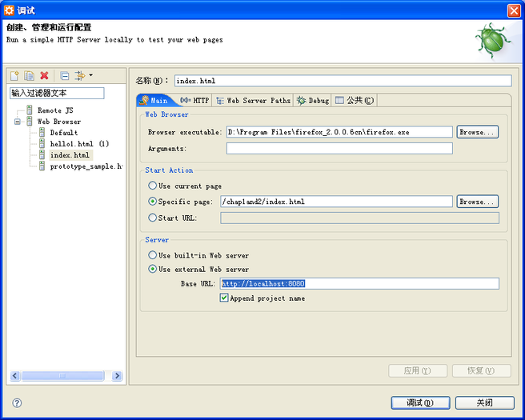Click the 关闭 close button
525x420 pixels.
tap(484, 403)
